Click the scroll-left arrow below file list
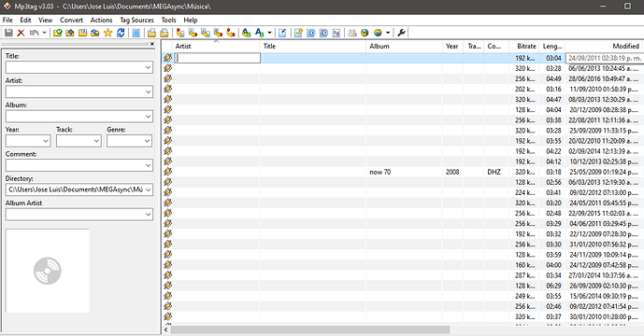 coord(166,329)
